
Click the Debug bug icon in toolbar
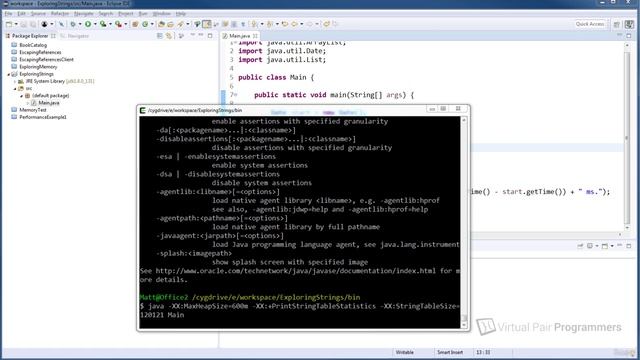(x=73, y=24)
